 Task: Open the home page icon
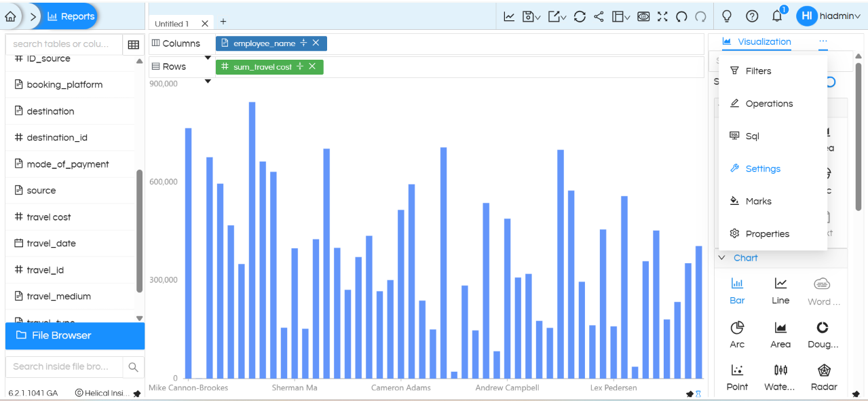tap(10, 16)
